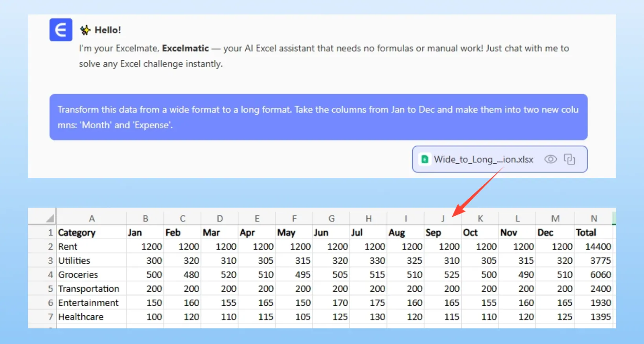Screen dimensions: 644x344
Task: Select row 4 header for Groceries
Action: (50, 275)
